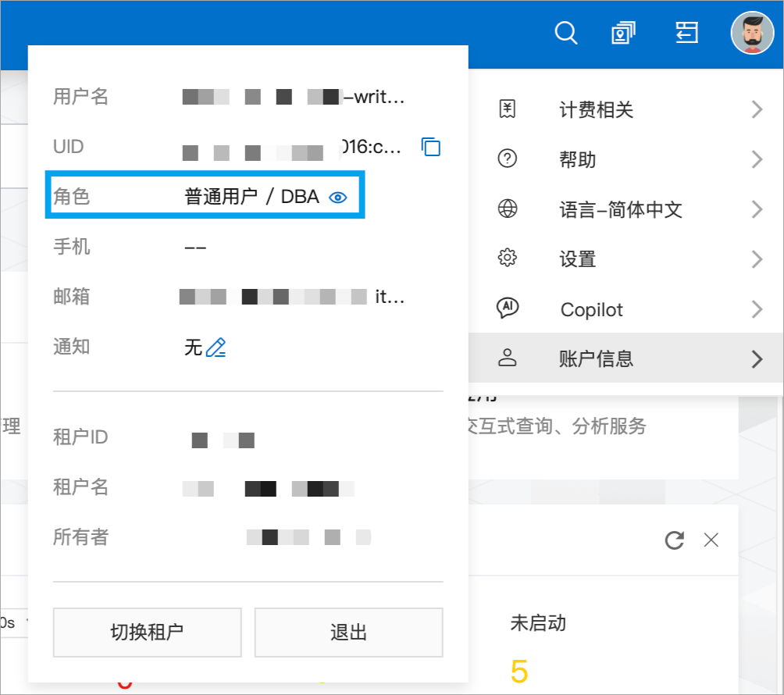The height and width of the screenshot is (695, 784).
Task: Click the tenant location icon in header
Action: [623, 33]
